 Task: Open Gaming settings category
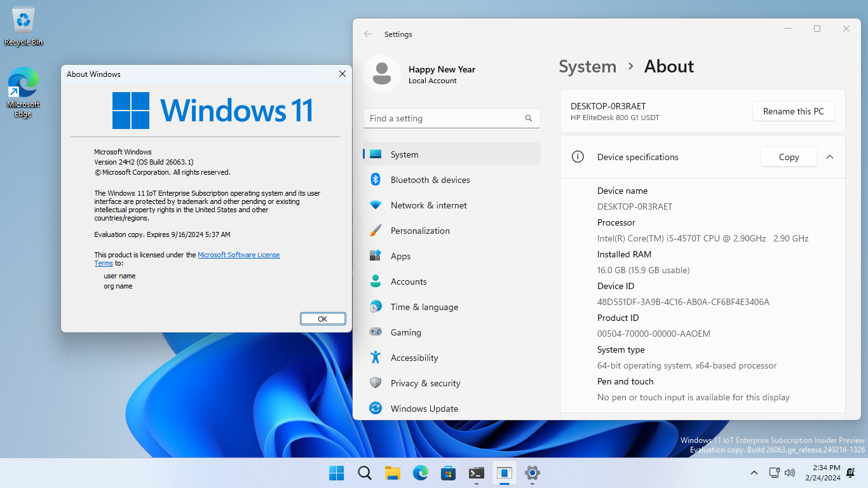point(452,332)
